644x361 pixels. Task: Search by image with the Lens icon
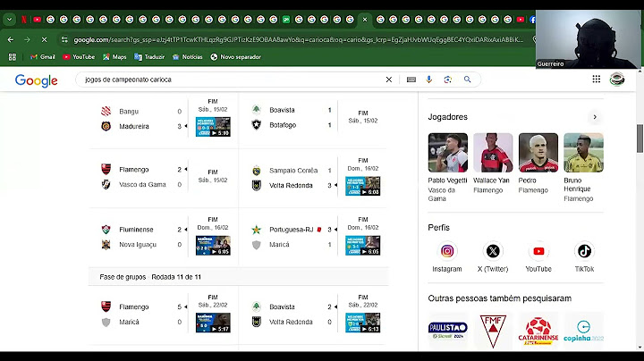448,80
